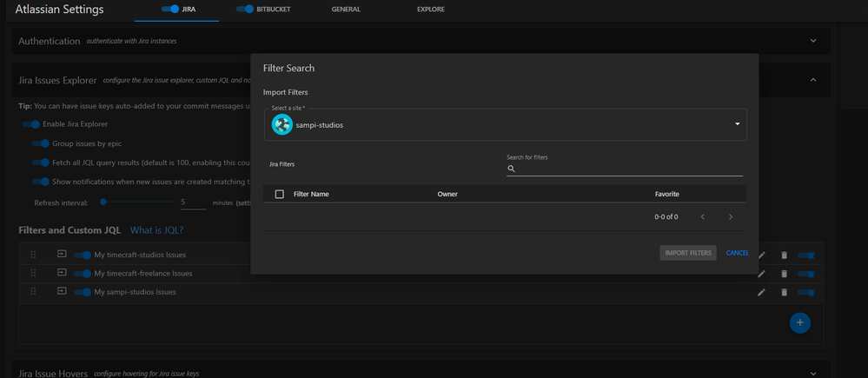Click the blue add filter plus button
The width and height of the screenshot is (868, 378).
[800, 322]
